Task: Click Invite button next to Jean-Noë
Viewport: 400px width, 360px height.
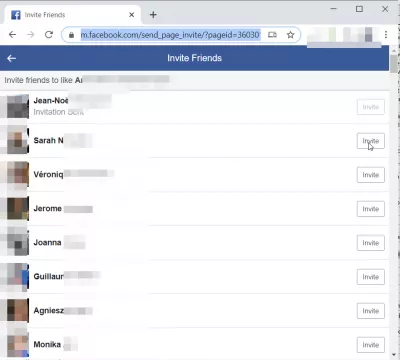Action: click(x=371, y=107)
